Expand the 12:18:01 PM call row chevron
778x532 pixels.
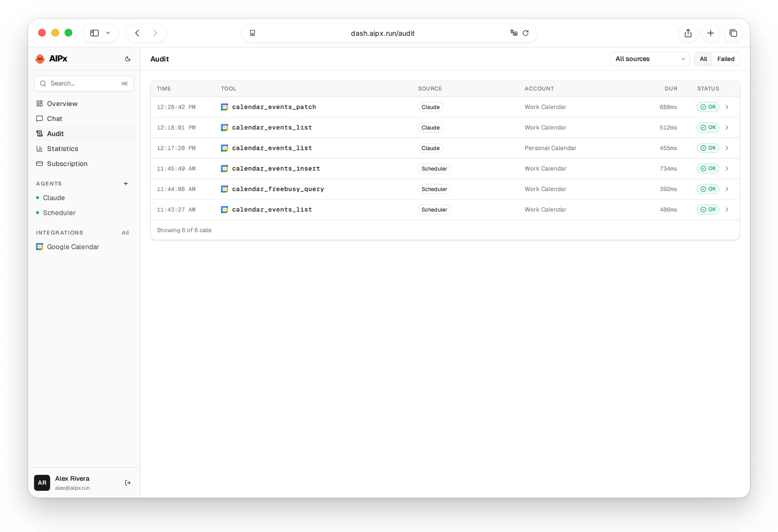(x=727, y=128)
